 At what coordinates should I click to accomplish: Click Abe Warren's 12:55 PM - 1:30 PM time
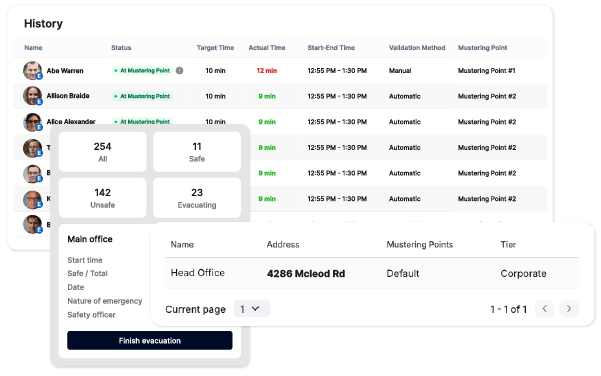click(337, 71)
